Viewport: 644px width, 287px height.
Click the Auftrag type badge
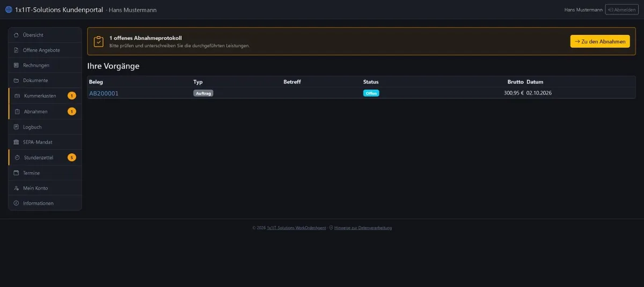coord(203,93)
